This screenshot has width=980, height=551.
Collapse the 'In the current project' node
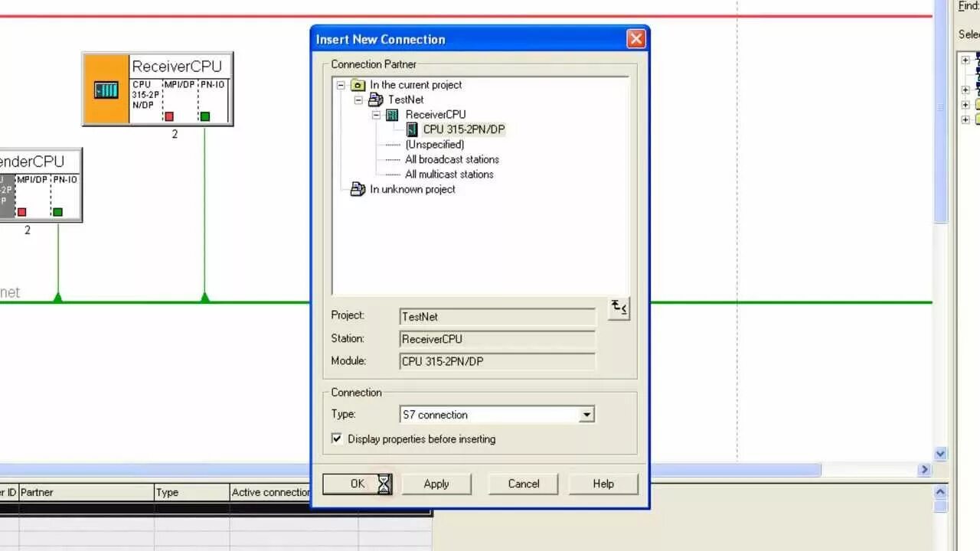pyautogui.click(x=341, y=85)
